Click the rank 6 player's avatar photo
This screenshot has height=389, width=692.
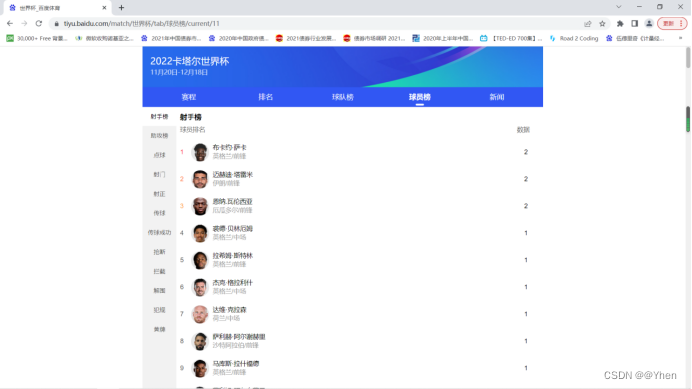(x=200, y=287)
